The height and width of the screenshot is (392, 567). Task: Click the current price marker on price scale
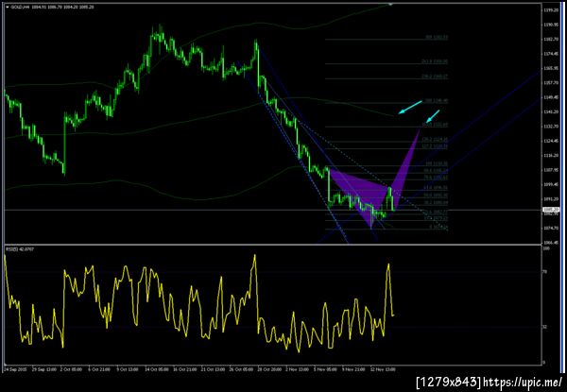point(551,210)
